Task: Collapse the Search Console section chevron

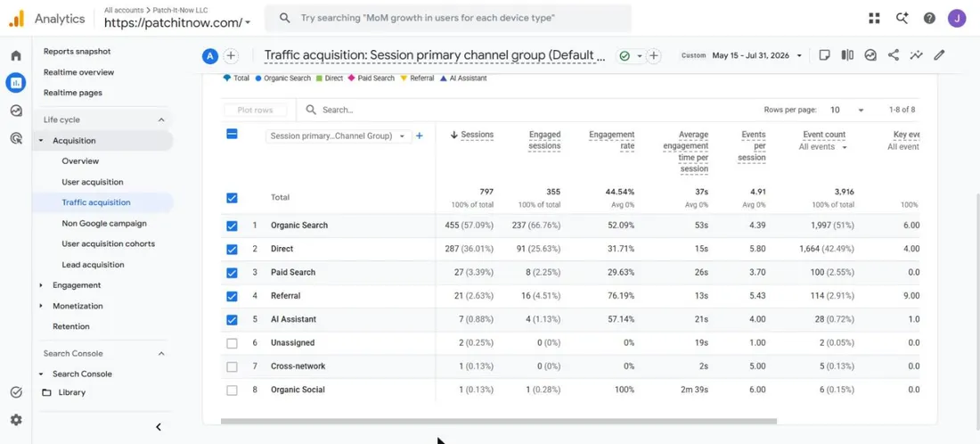Action: (161, 353)
